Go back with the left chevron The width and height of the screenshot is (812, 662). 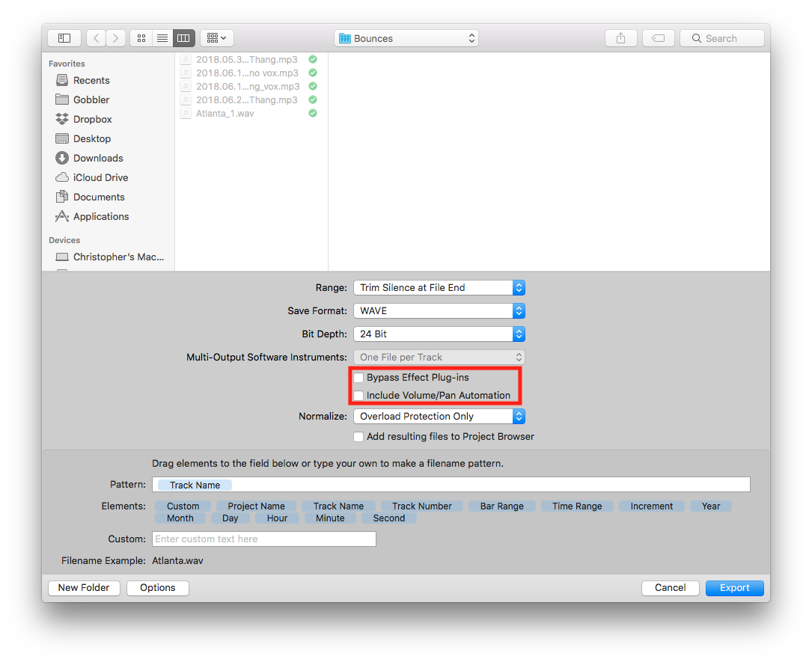coord(97,38)
